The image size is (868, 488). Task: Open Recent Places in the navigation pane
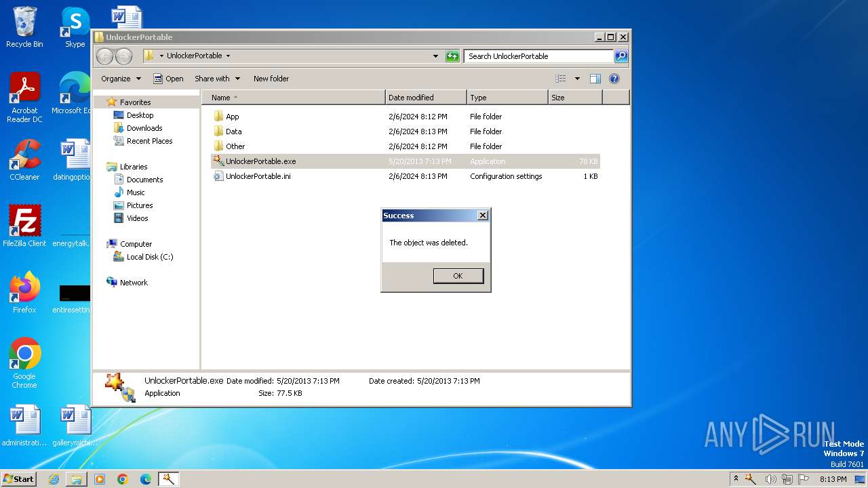(149, 141)
